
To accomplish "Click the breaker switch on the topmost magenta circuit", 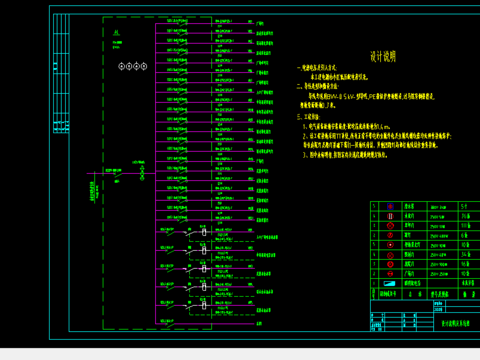I will pos(182,23).
